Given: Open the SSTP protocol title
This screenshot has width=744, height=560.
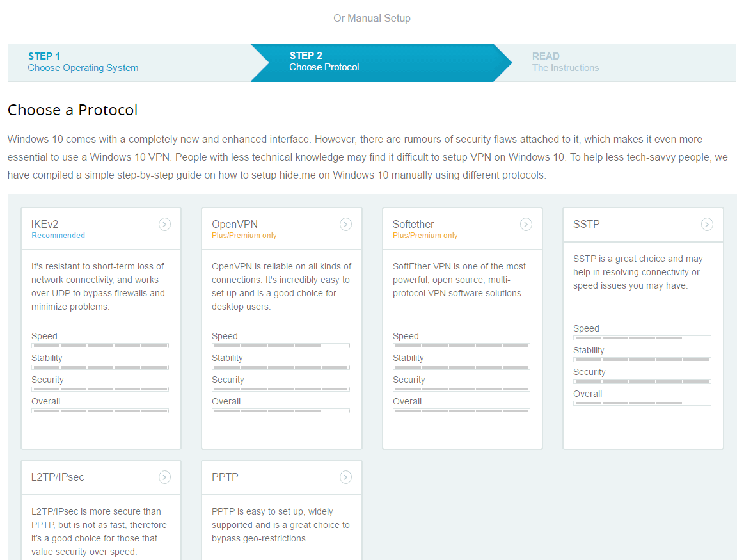Looking at the screenshot, I should (x=586, y=224).
